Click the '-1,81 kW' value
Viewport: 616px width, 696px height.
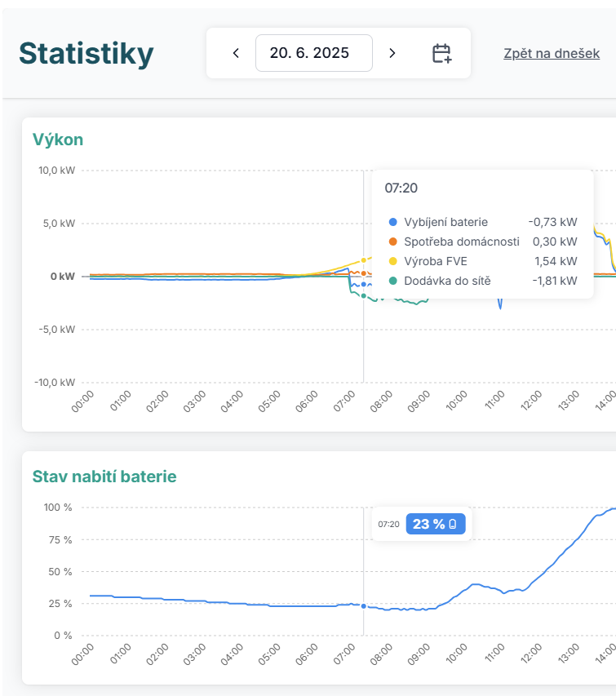click(555, 281)
